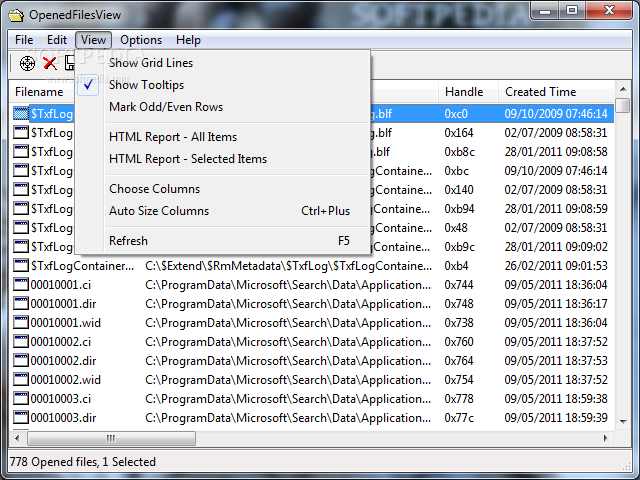Close the OpenedFilesView window
This screenshot has height=480, width=640.
point(609,11)
